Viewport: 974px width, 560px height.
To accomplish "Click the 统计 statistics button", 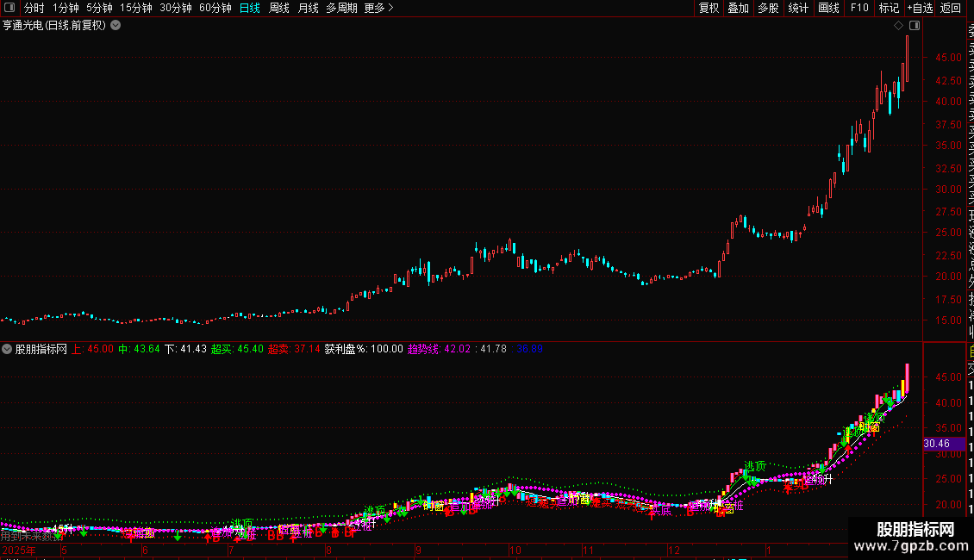I will 798,8.
